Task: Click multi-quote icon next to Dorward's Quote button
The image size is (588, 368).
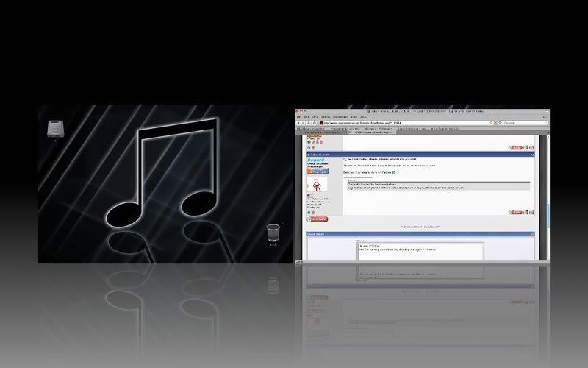Action: [526, 212]
